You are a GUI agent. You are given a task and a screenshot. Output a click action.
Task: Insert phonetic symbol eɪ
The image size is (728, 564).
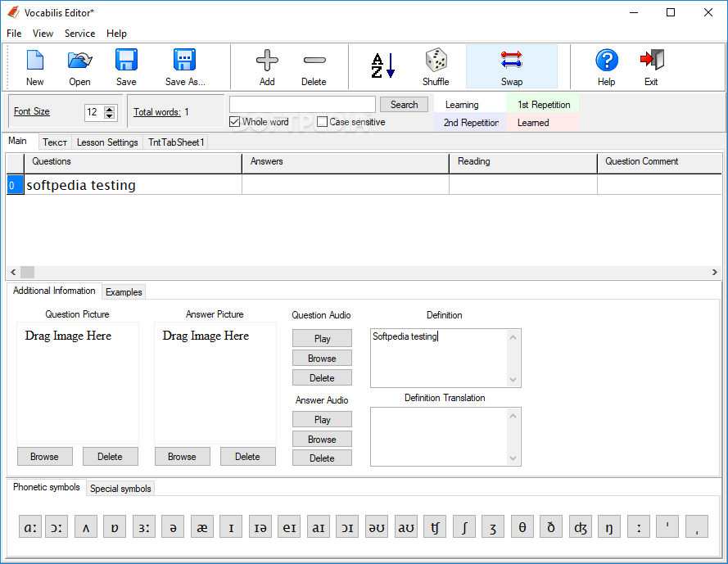click(289, 527)
